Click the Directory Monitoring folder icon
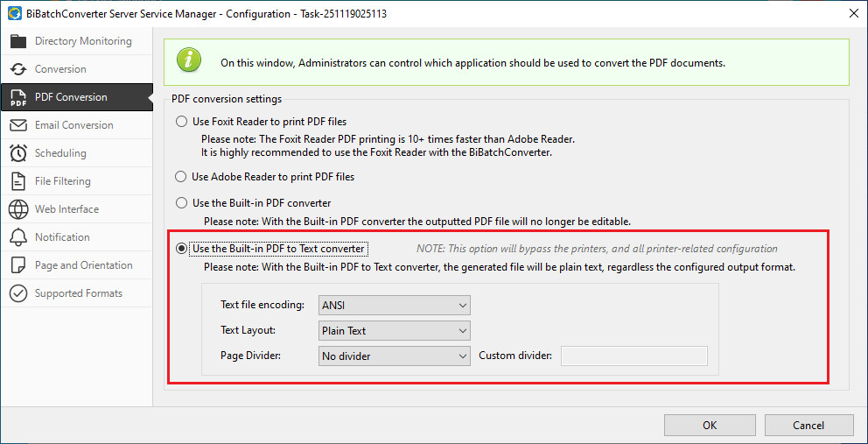Screen dimensions: 868x444 [x=17, y=41]
